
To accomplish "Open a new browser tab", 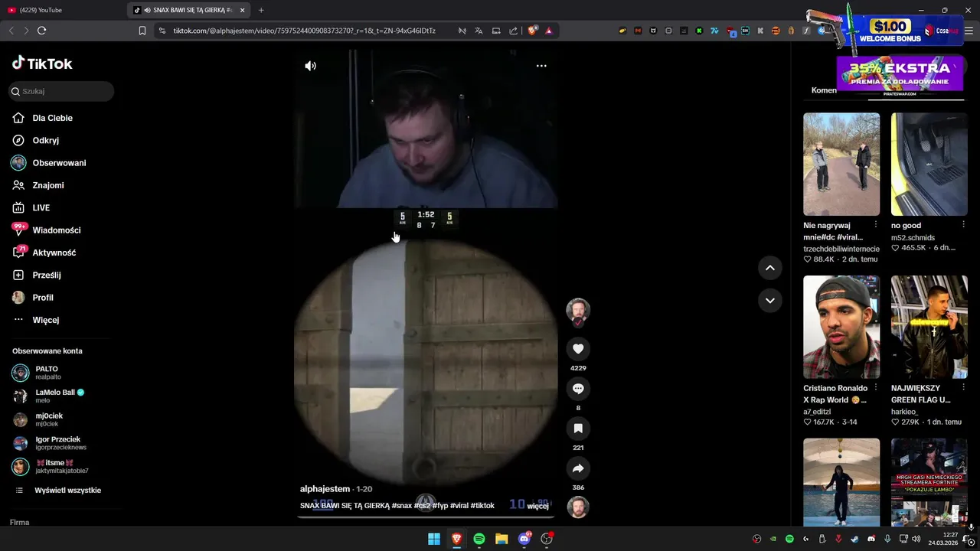I will [261, 10].
